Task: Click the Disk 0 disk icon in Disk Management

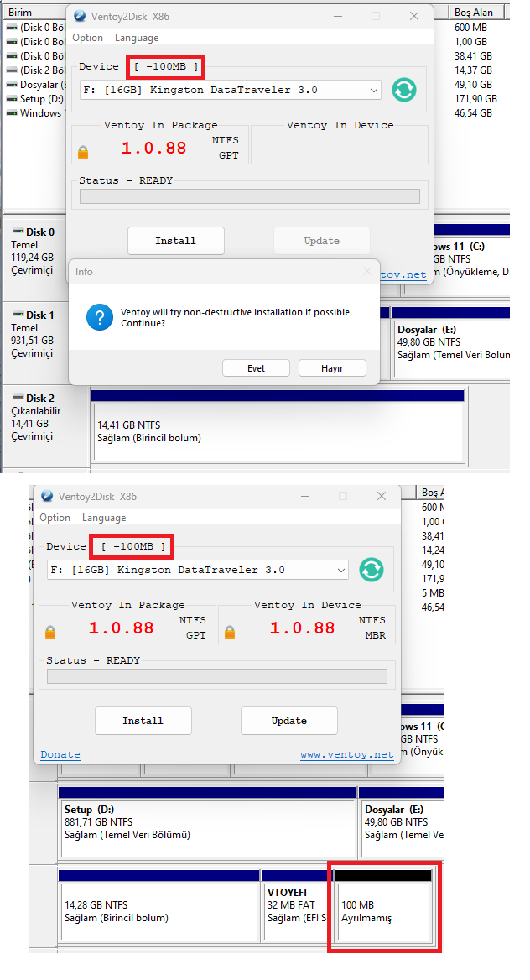Action: click(x=18, y=232)
